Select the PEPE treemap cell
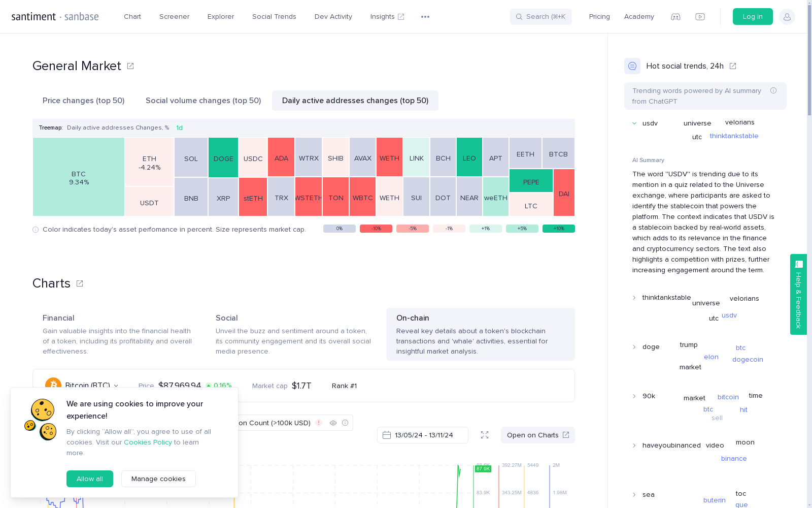The width and height of the screenshot is (812, 508). pyautogui.click(x=531, y=181)
